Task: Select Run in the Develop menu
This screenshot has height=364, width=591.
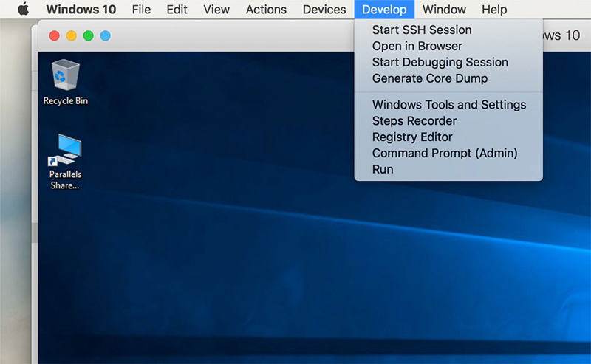Action: coord(448,169)
